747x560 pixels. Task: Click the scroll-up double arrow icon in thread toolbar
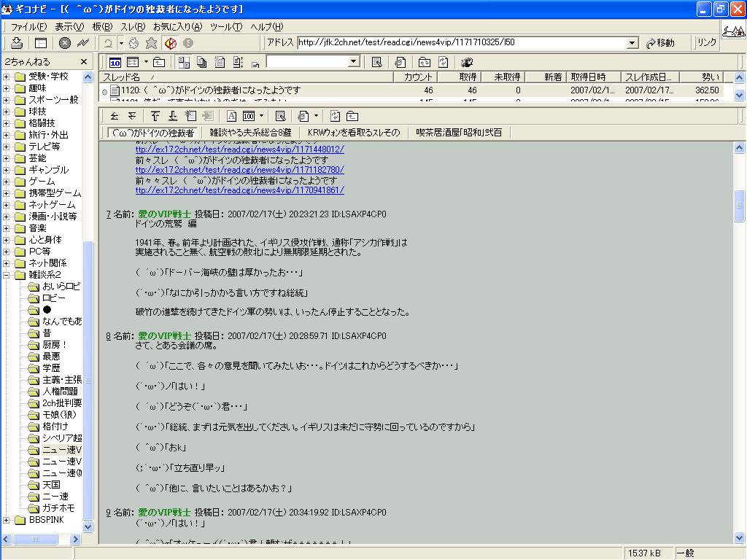coord(115,116)
